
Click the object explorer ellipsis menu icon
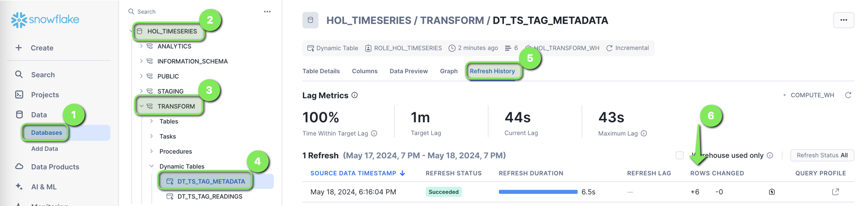coord(267,12)
